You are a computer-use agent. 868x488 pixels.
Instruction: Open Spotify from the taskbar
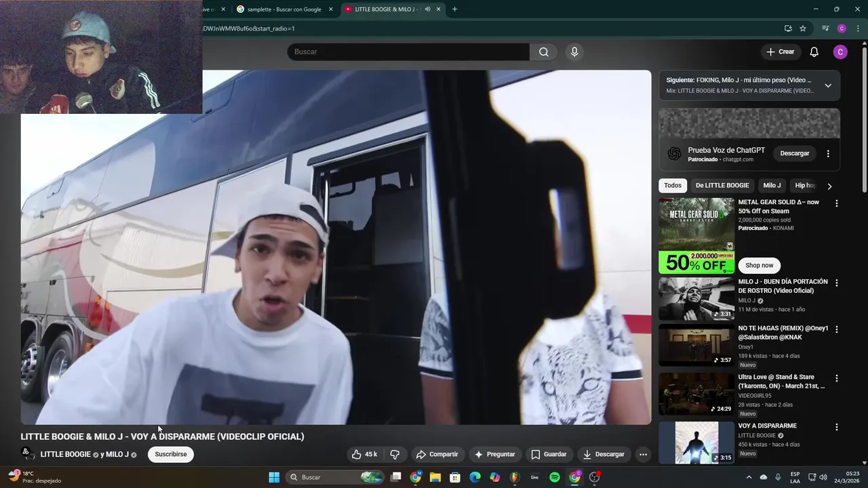(555, 477)
